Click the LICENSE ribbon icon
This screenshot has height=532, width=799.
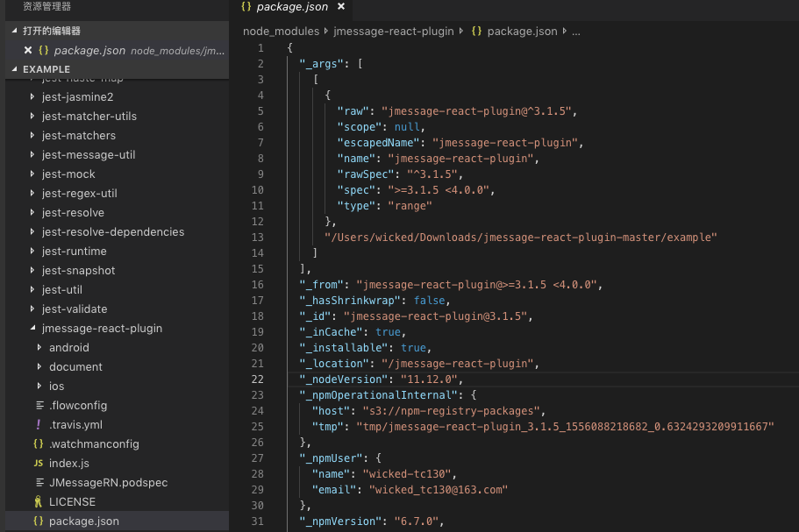[39, 502]
